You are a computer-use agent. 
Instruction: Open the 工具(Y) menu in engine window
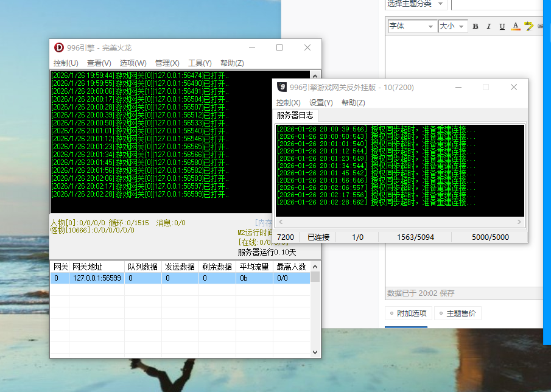click(x=200, y=63)
